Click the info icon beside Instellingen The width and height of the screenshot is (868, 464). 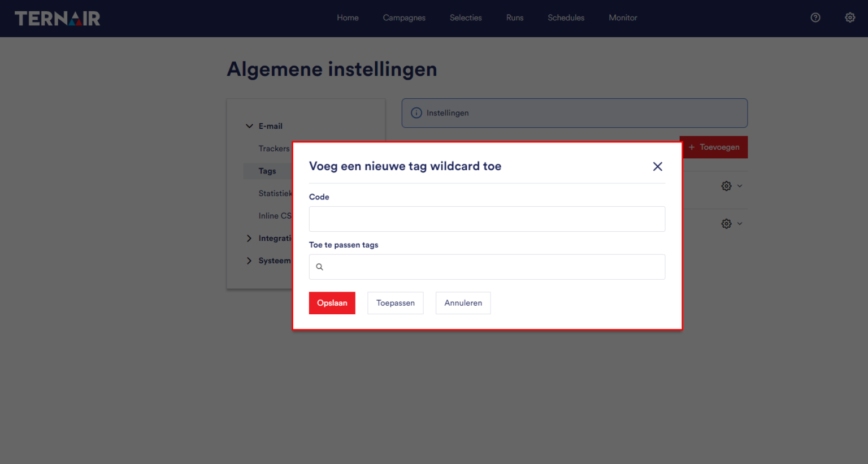(x=416, y=113)
